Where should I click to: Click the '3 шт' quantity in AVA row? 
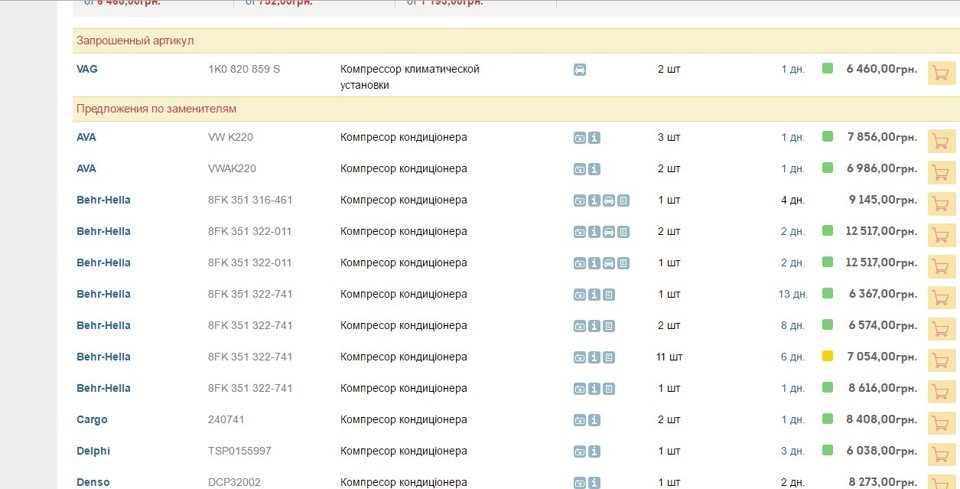[x=669, y=137]
